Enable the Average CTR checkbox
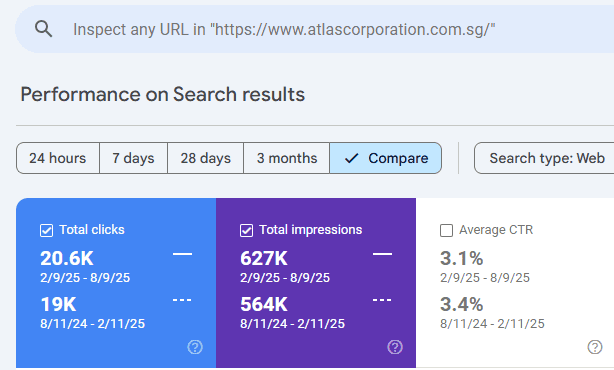This screenshot has width=614, height=370. pyautogui.click(x=446, y=230)
